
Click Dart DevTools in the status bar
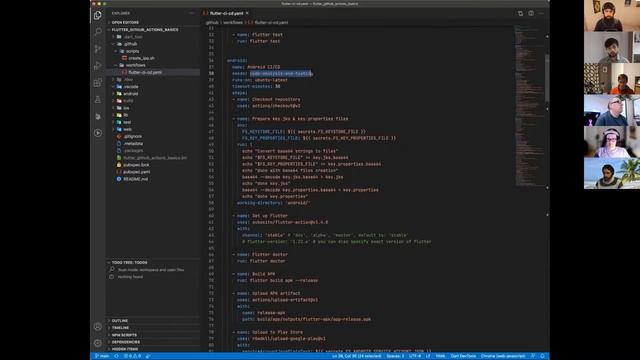click(463, 356)
